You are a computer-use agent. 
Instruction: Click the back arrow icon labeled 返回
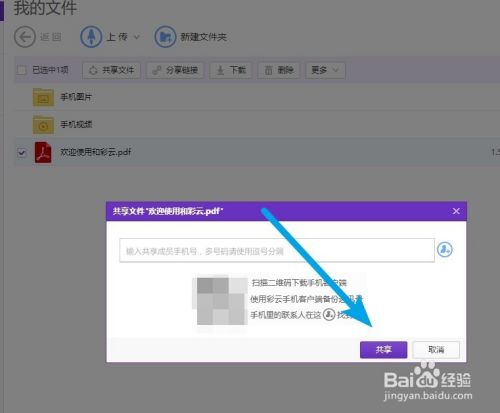tap(25, 37)
